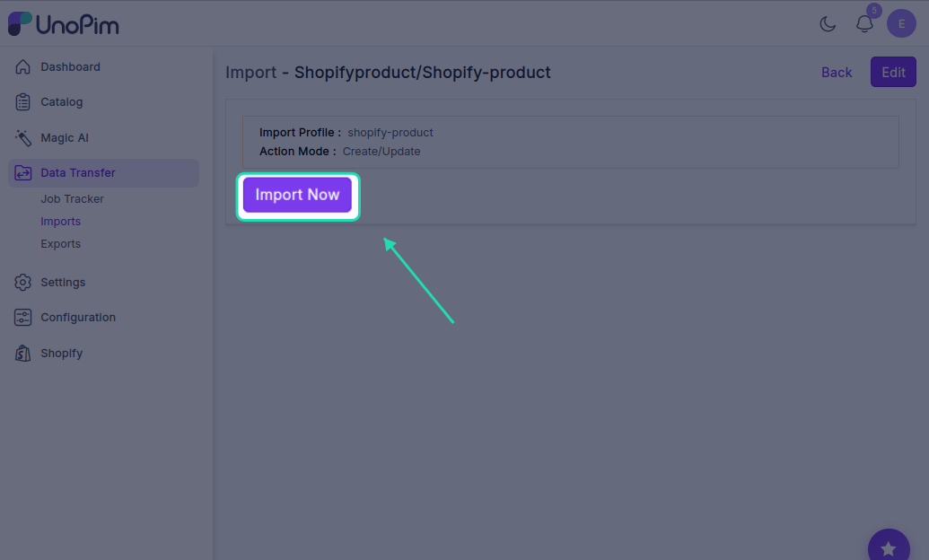This screenshot has height=560, width=929.
Task: Open notifications bell icon
Action: click(864, 23)
